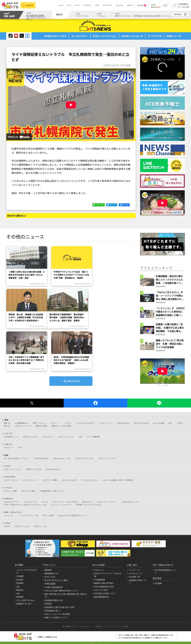Expand the イベント footer section heading
The width and height of the screenshot is (191, 644).
pos(8,488)
